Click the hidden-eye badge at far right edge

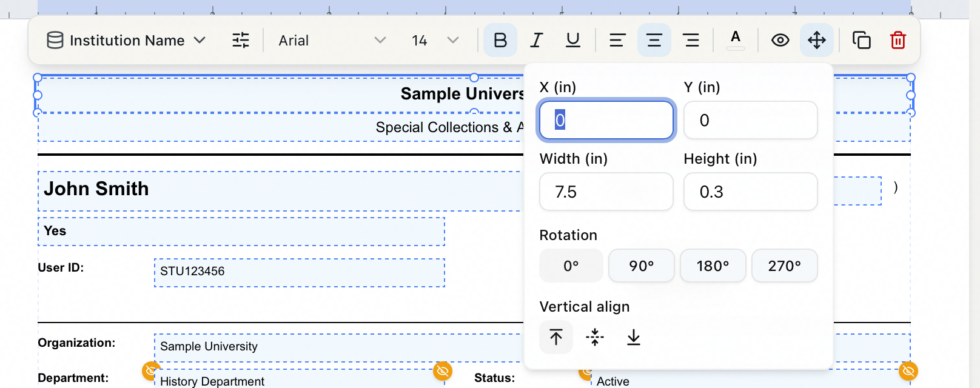point(908,370)
